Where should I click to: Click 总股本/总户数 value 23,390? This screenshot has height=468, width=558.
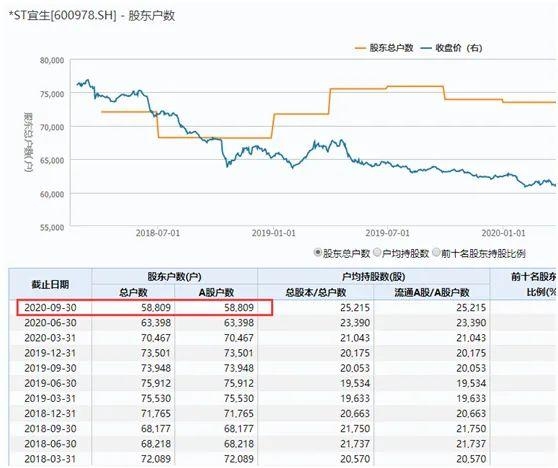click(x=355, y=323)
